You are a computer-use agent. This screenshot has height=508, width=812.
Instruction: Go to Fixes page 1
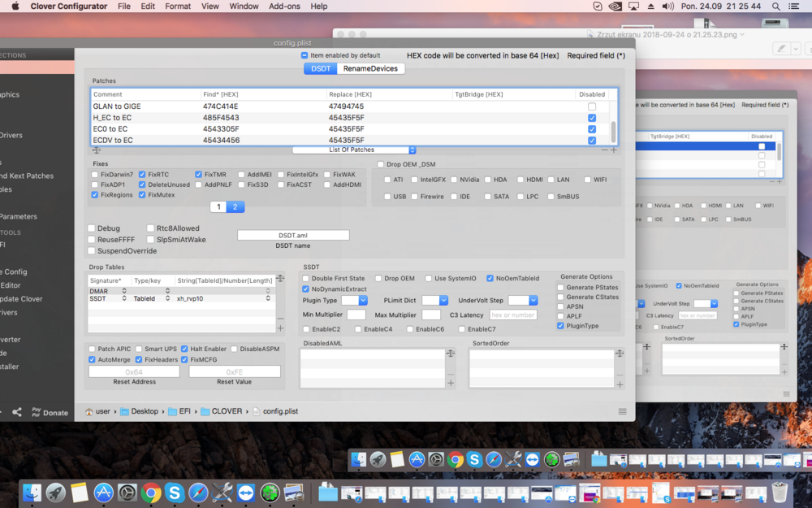pos(218,207)
